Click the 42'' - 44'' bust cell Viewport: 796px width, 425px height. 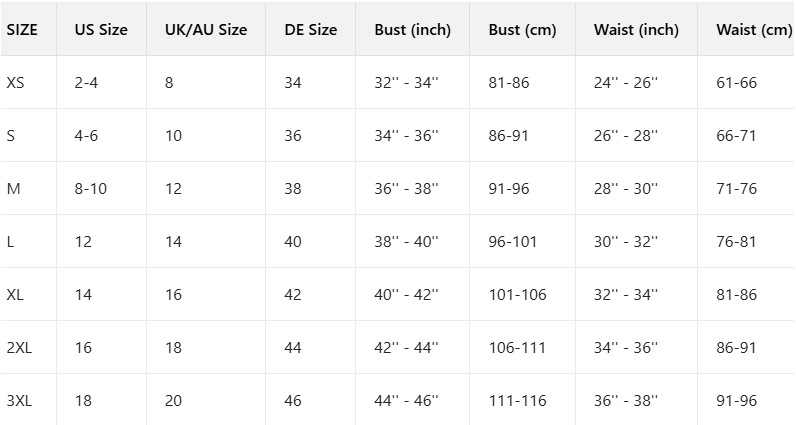pos(407,348)
